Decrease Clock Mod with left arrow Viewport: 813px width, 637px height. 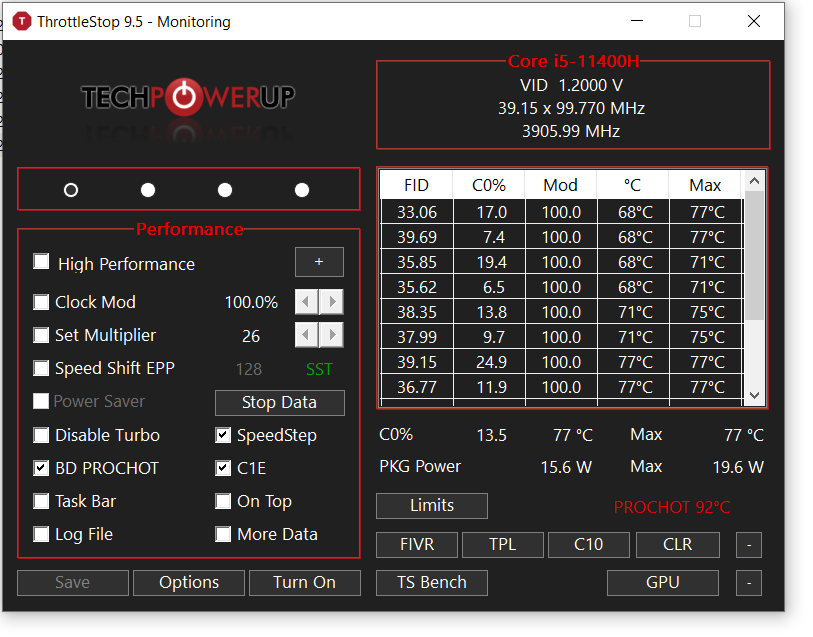click(x=306, y=302)
